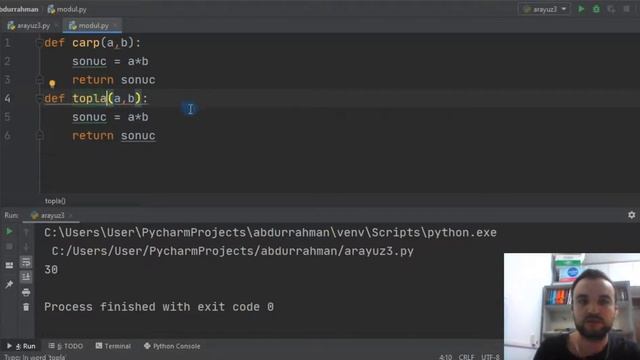Print the console output with printer icon
The height and width of the screenshot is (360, 640).
(26, 292)
